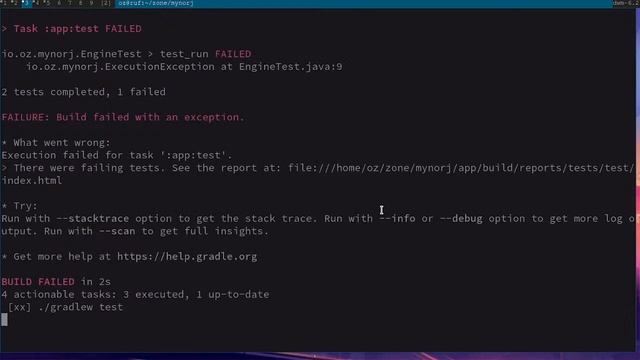Click the 'test_run' test name
The height and width of the screenshot is (360, 640).
[184, 54]
